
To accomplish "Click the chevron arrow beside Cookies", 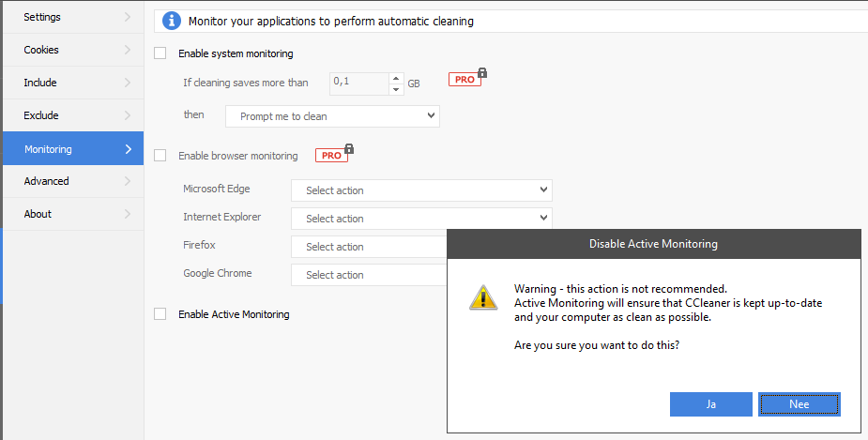I will pos(128,50).
